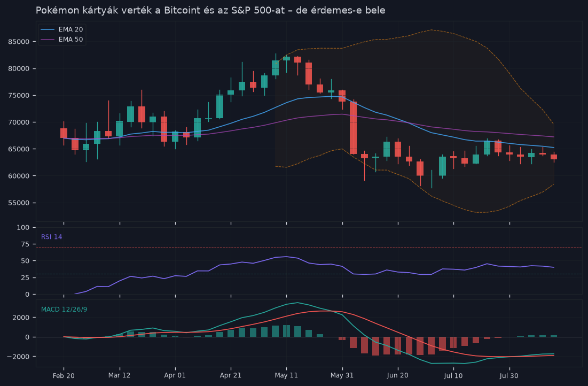Image resolution: width=588 pixels, height=386 pixels.
Task: Click the Feb 20 date axis label
Action: pos(64,375)
